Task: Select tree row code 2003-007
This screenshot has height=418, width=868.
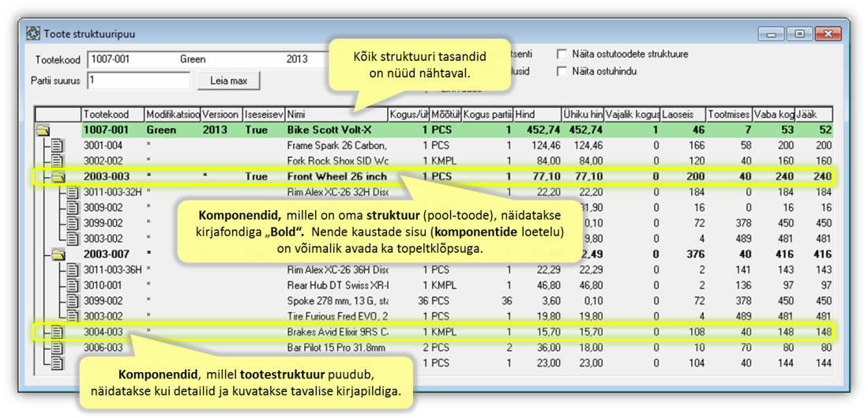Action: point(107,254)
